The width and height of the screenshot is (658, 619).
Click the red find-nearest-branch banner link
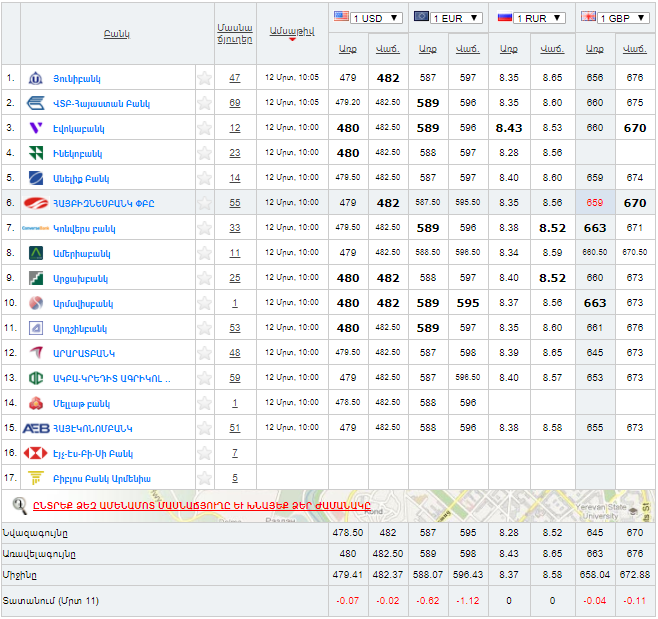(x=201, y=505)
